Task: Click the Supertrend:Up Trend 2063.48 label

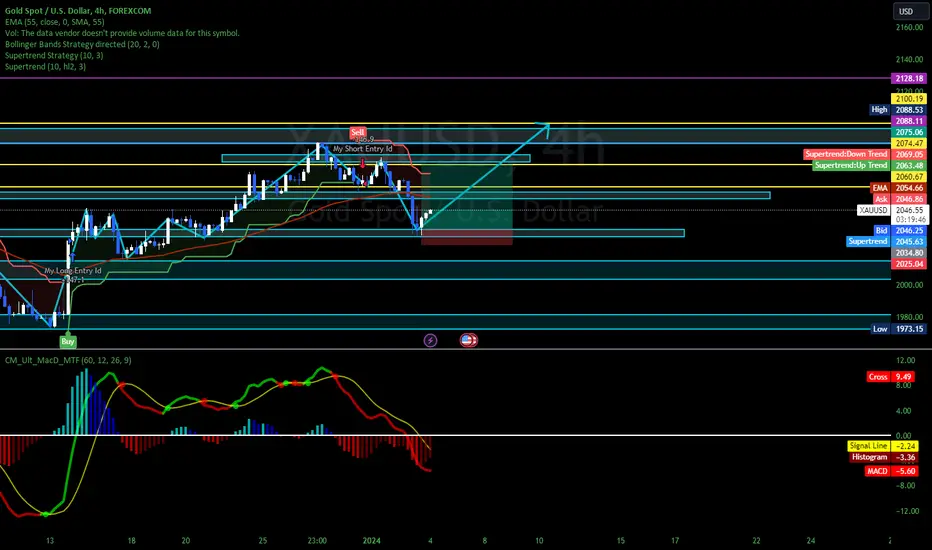Action: click(870, 165)
